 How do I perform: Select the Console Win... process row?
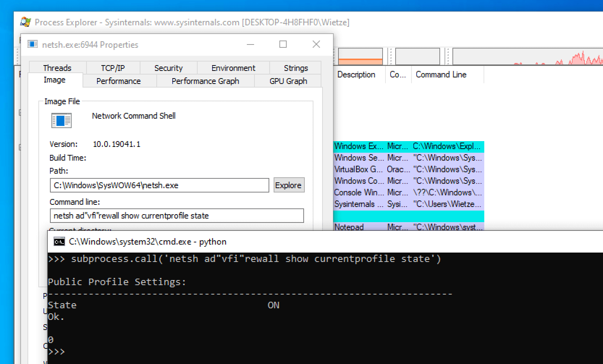409,192
